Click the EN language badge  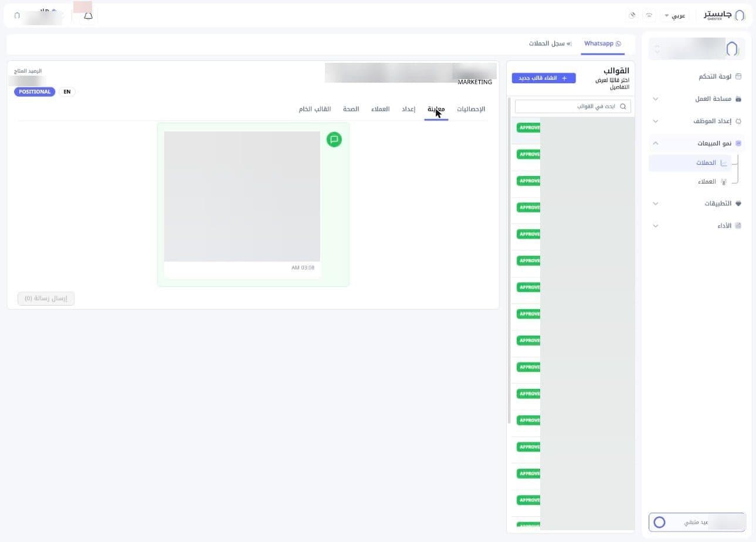point(67,92)
